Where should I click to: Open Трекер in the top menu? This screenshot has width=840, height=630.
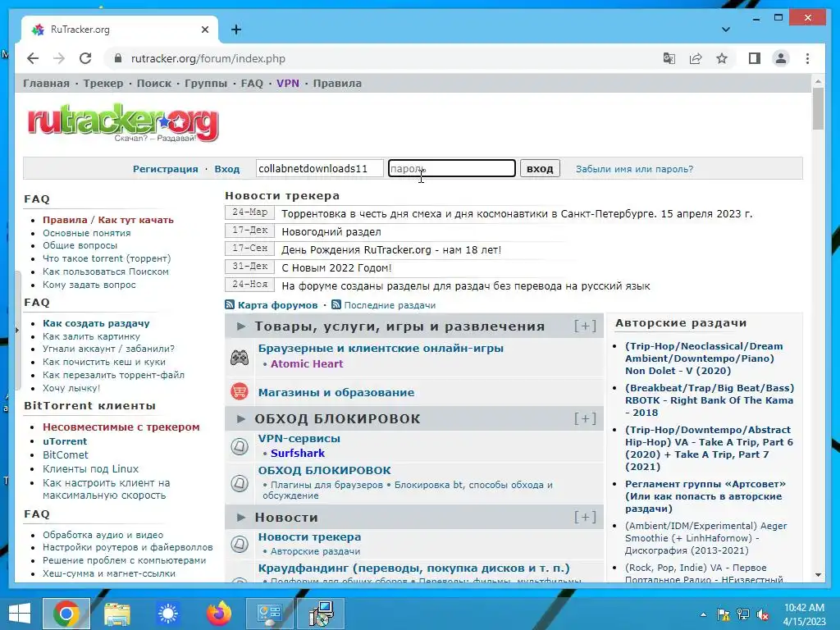103,83
